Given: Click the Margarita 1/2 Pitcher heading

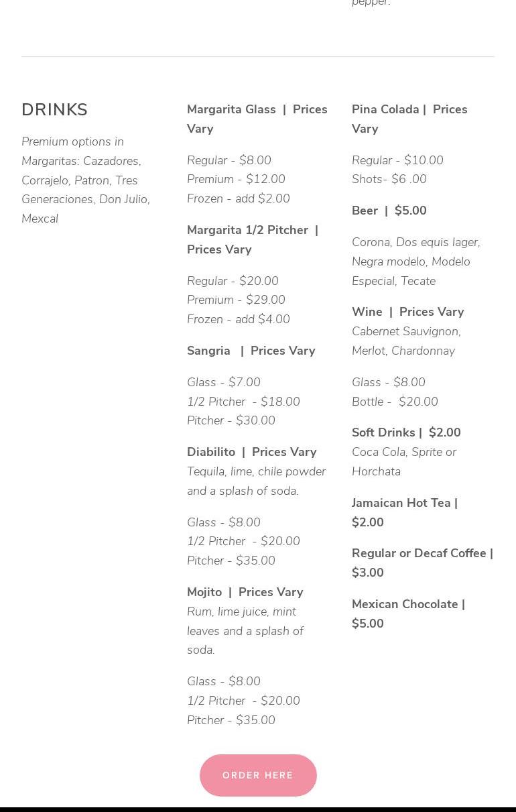Looking at the screenshot, I should click(253, 239).
